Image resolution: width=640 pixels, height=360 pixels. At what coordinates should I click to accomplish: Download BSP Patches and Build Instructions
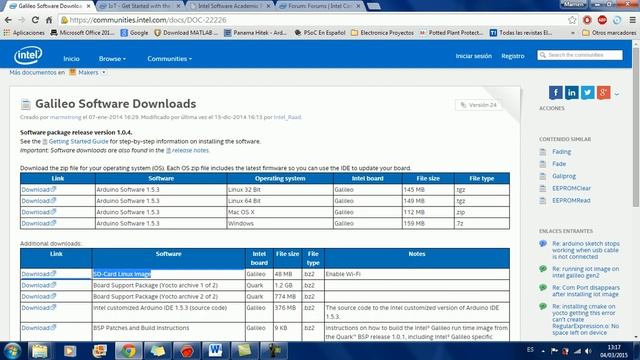pos(39,328)
